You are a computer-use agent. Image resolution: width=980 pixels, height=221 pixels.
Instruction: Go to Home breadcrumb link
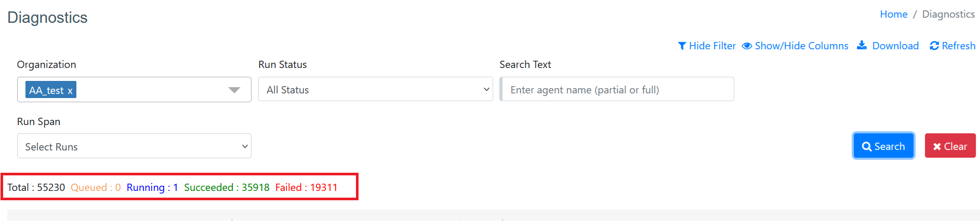click(x=894, y=15)
